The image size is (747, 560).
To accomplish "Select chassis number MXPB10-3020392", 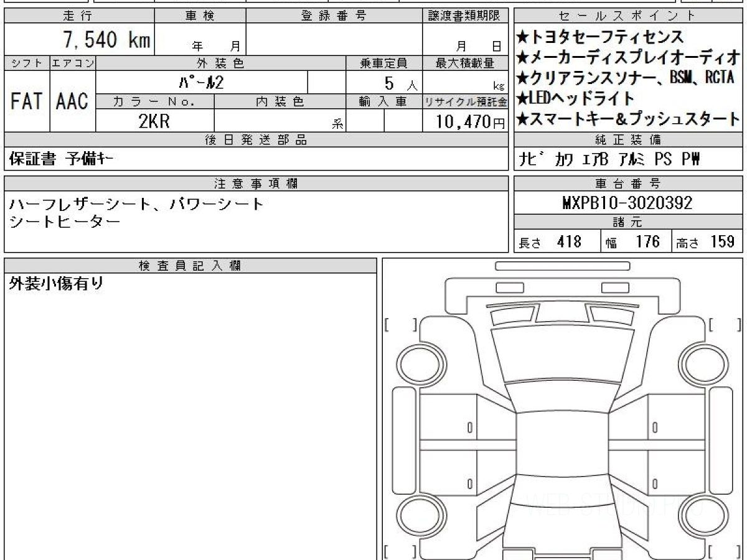I will tap(627, 203).
